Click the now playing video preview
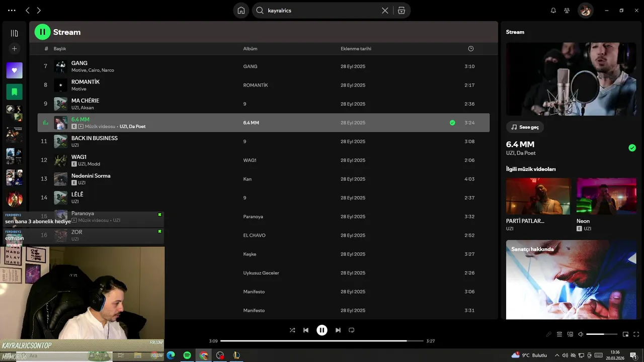This screenshot has width=644, height=362. point(572,79)
